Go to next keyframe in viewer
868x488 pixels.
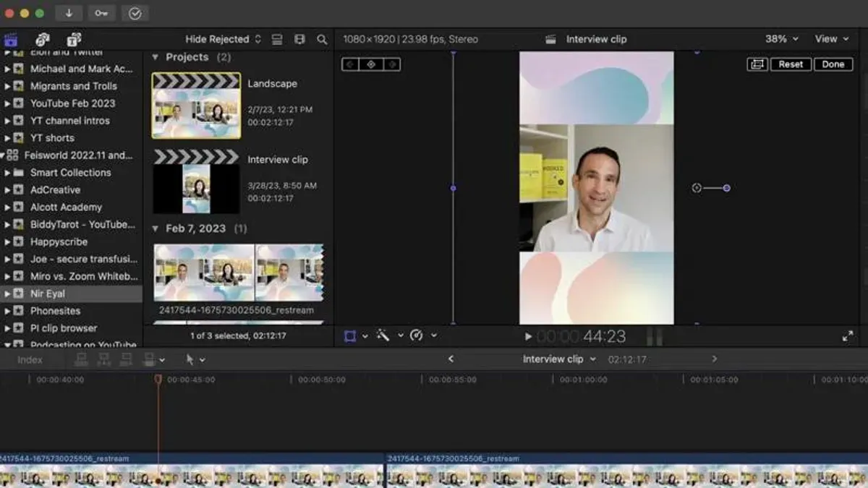point(392,64)
